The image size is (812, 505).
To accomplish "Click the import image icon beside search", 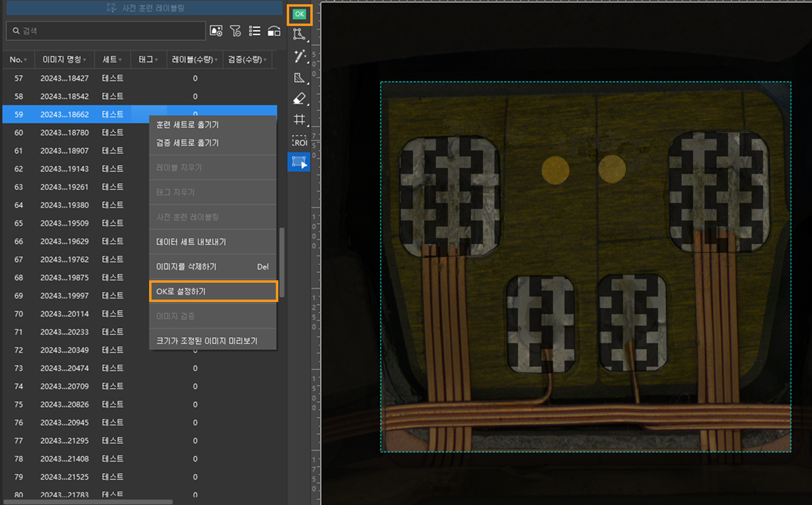I will pyautogui.click(x=216, y=31).
